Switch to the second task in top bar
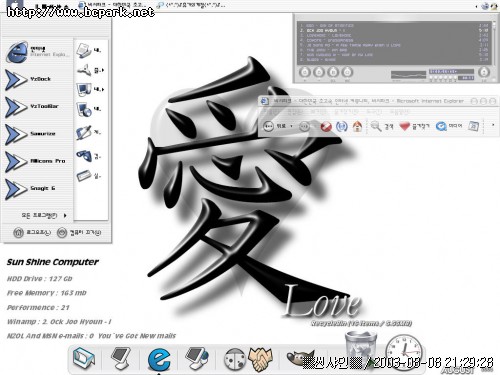 191,5
